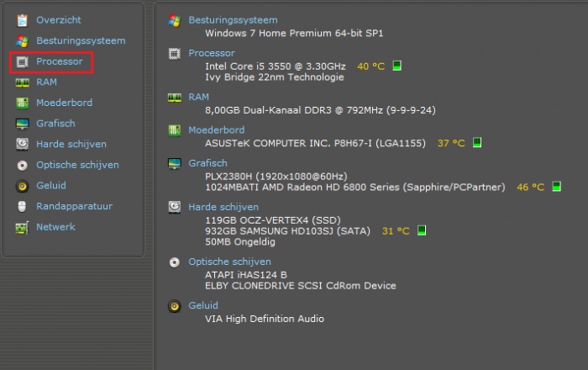Viewport: 588px width, 370px height.
Task: Click the motherboard icon in summary panel
Action: (x=175, y=130)
